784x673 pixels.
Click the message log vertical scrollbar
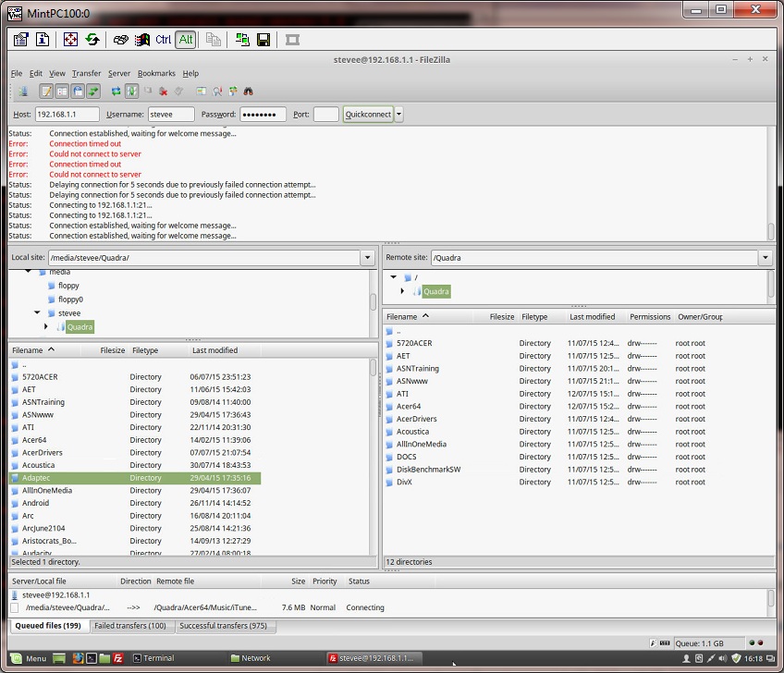point(771,185)
